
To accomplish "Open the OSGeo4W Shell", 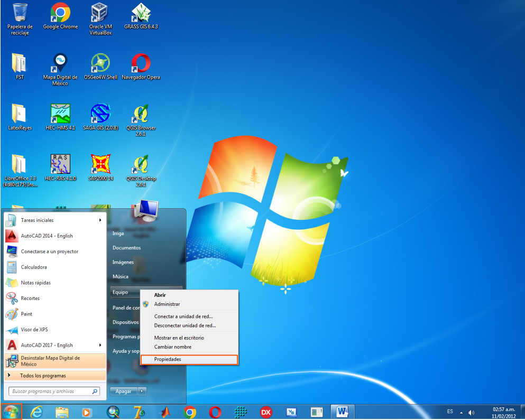I will pos(100,63).
